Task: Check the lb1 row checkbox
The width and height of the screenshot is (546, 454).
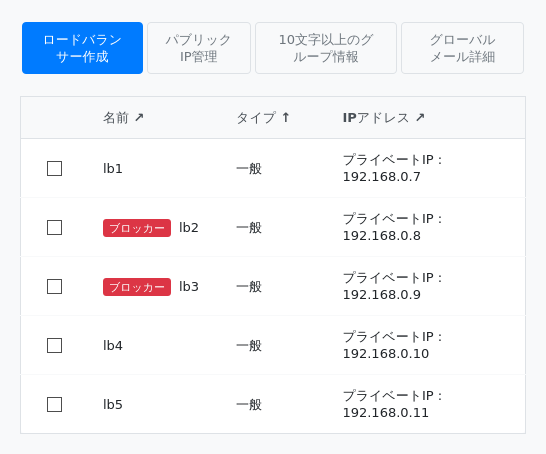Action: tap(55, 169)
